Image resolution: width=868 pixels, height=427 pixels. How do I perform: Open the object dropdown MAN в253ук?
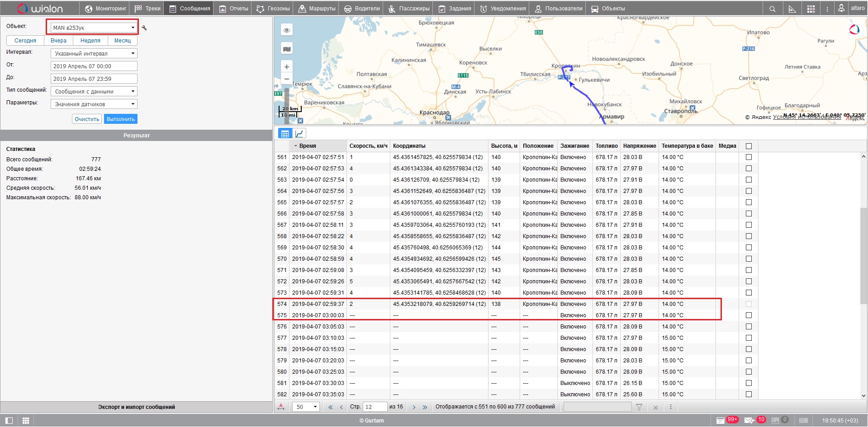(94, 28)
